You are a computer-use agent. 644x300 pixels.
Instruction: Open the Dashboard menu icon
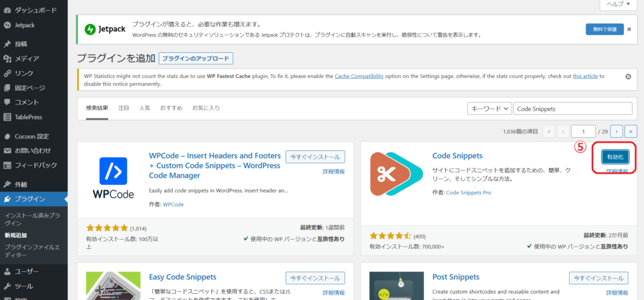click(7, 10)
